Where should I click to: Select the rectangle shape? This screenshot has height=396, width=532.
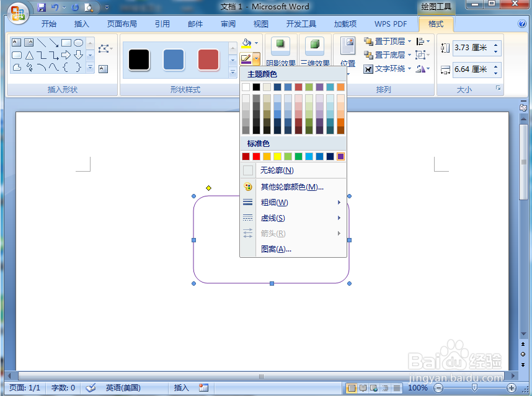point(66,42)
